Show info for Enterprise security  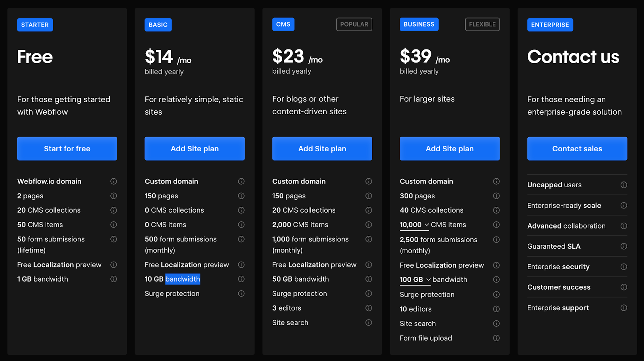624,266
